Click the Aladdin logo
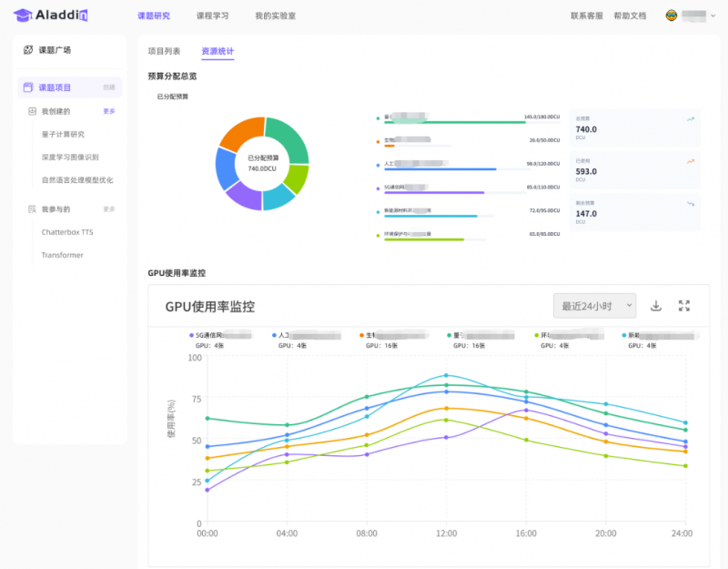Image resolution: width=728 pixels, height=569 pixels. pyautogui.click(x=51, y=15)
